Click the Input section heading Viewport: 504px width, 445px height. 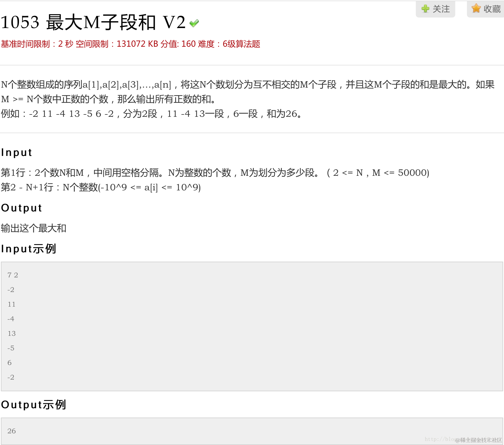[x=17, y=152]
